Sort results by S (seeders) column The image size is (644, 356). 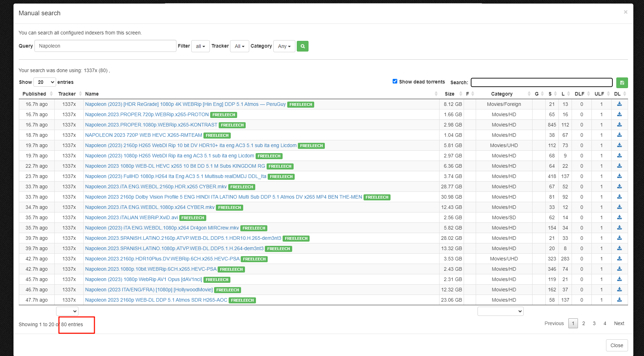pos(552,94)
